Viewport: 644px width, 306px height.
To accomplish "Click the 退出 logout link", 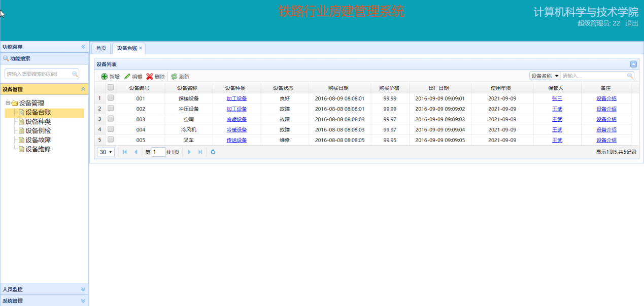I will tap(632, 23).
